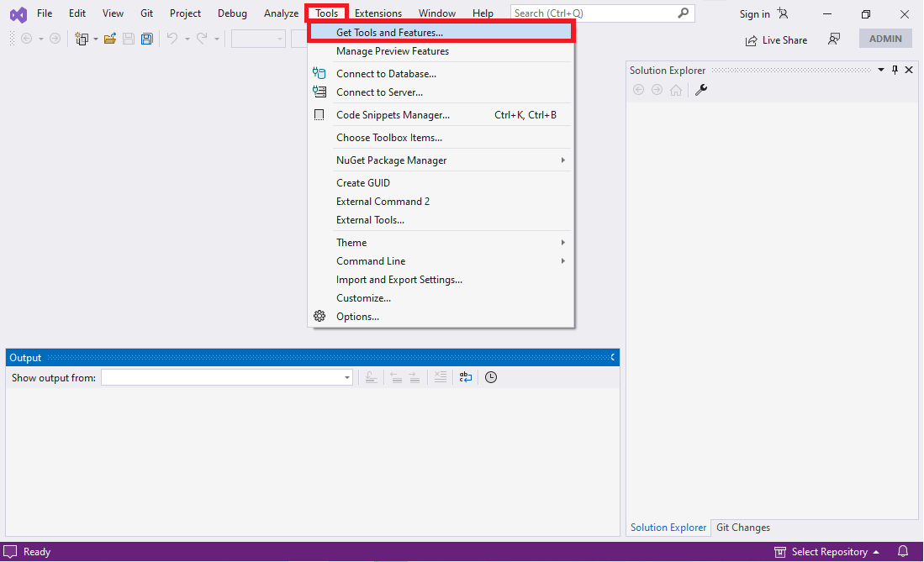Click the Live Share button
Screen dimensions: 924x562
point(776,40)
